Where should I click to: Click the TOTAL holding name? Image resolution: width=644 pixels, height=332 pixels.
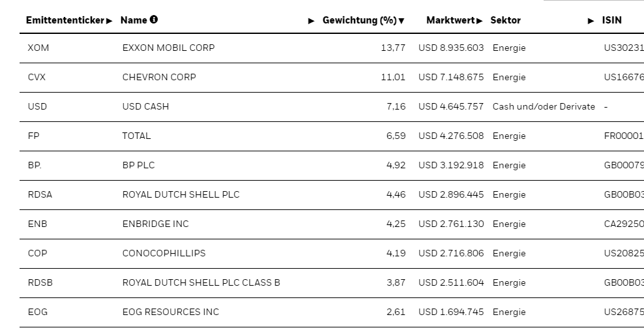(136, 136)
